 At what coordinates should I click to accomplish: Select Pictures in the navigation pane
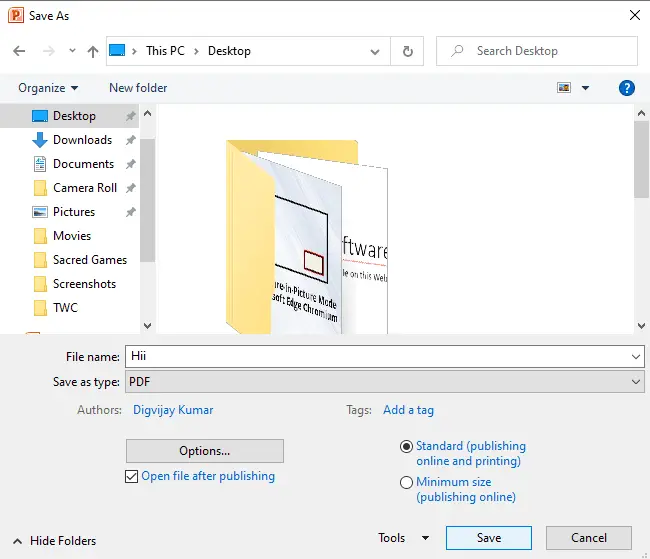point(74,212)
